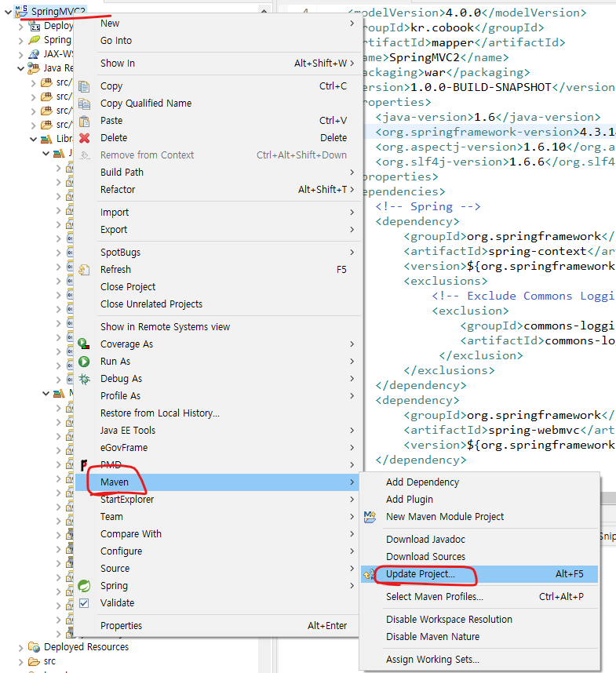
Task: Click the green Run As icon
Action: tap(84, 362)
